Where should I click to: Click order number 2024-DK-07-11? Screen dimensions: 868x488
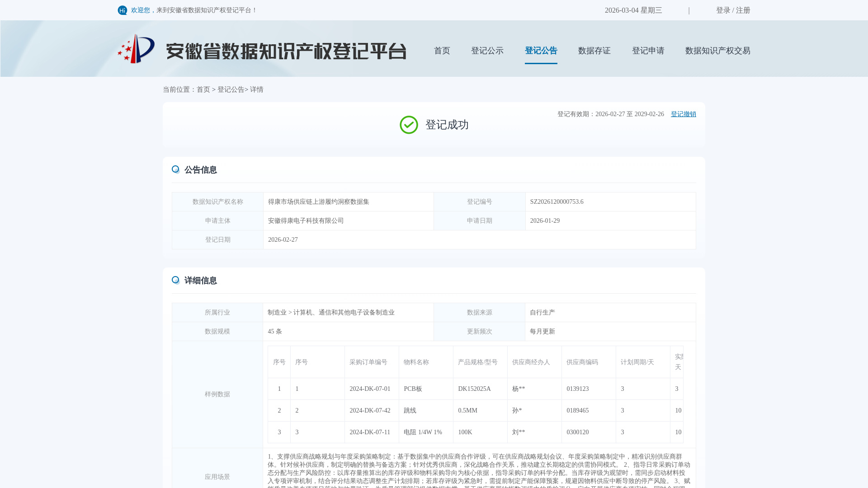click(370, 432)
